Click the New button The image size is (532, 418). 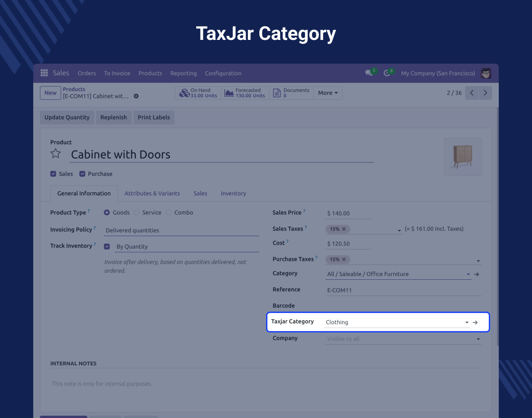coord(50,93)
